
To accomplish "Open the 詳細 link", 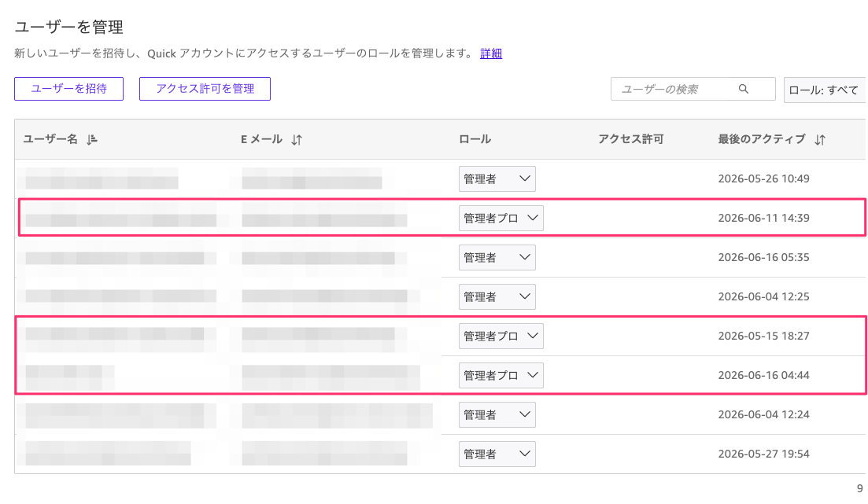I will click(491, 53).
